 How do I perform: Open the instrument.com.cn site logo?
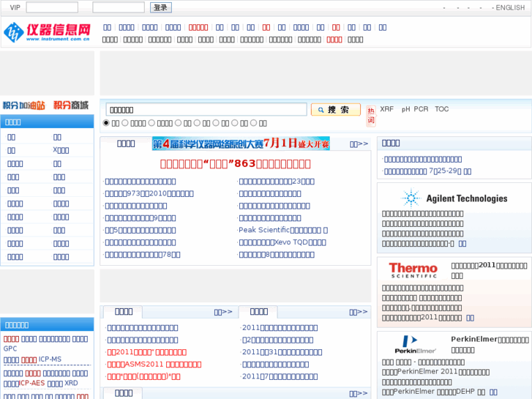coord(47,32)
